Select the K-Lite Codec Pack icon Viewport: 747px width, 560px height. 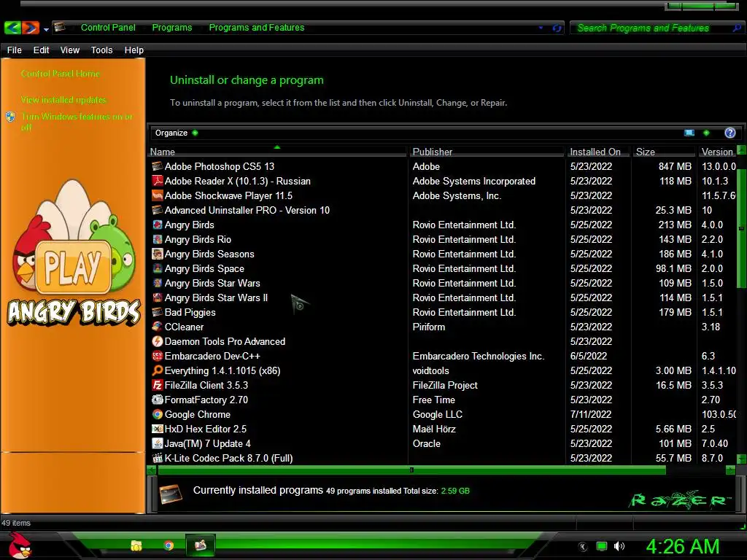pyautogui.click(x=158, y=458)
